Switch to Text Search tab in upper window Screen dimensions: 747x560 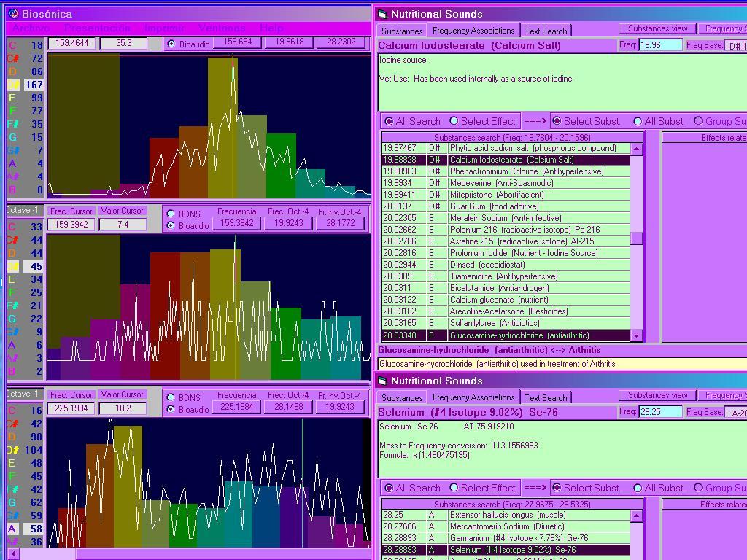tap(546, 31)
